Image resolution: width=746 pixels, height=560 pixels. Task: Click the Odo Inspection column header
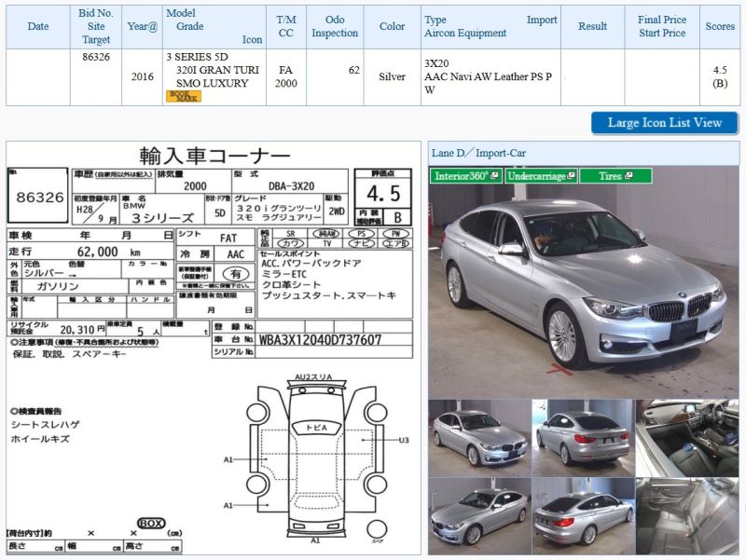[335, 27]
